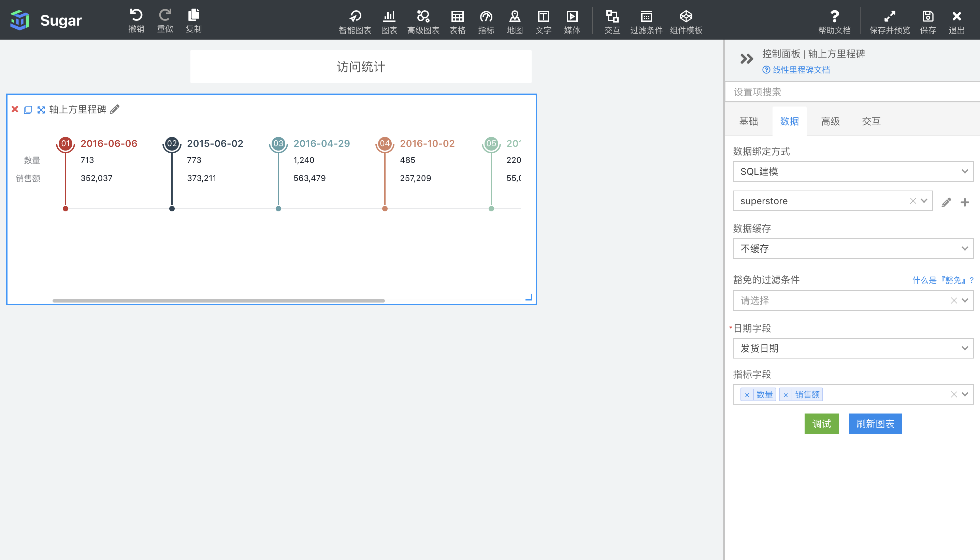Screen dimensions: 980x560
Task: Add new data model with plus icon
Action: point(965,202)
